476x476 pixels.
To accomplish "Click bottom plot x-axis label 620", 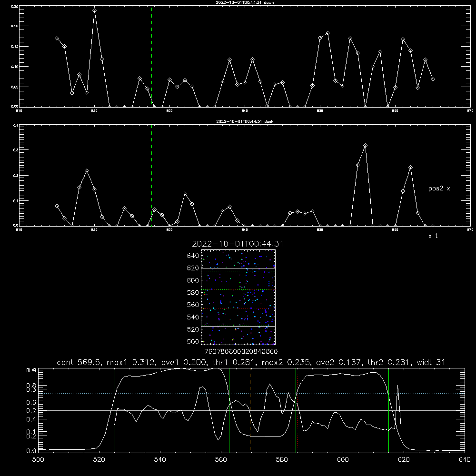I will pos(404,460).
